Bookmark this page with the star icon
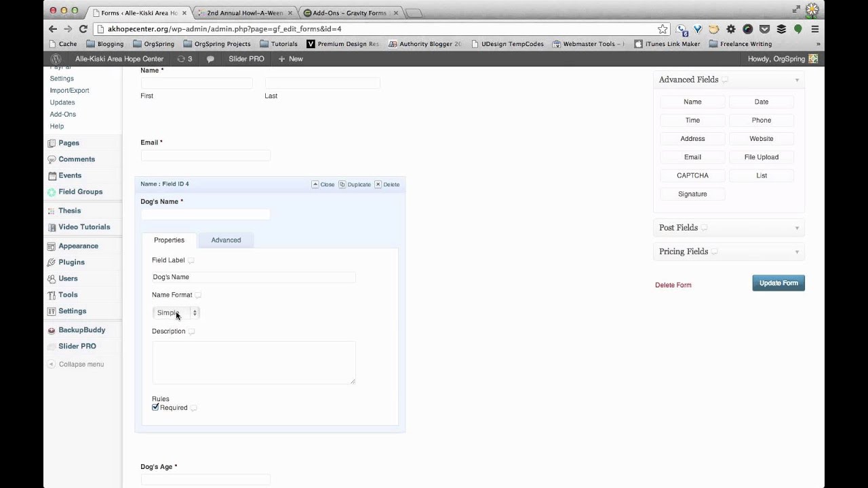This screenshot has height=488, width=868. coord(663,29)
